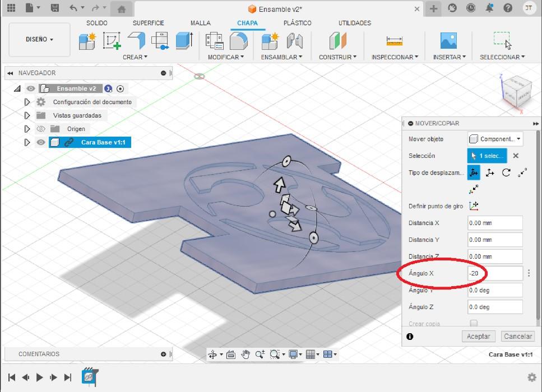Switch to the SOLIDO ribbon tab
Viewport: 542px width, 392px height.
click(97, 23)
